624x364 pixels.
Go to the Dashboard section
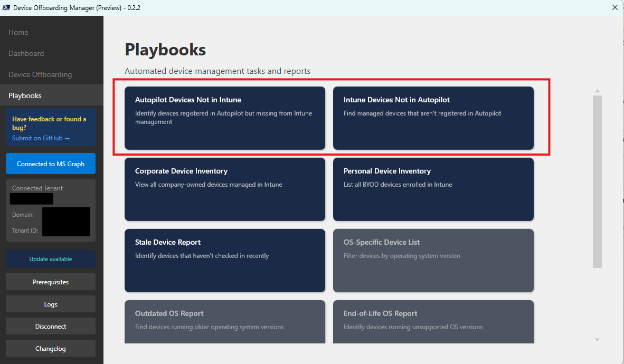[26, 53]
